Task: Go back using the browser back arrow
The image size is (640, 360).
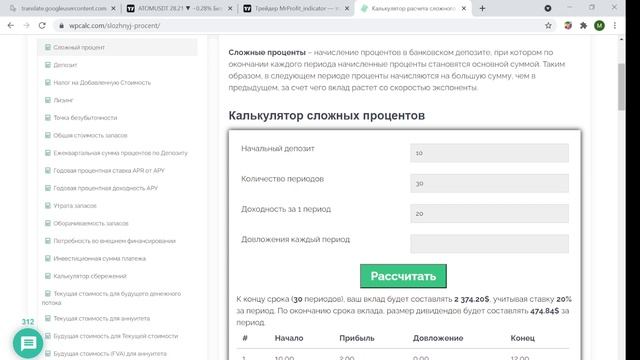Action: coord(11,25)
